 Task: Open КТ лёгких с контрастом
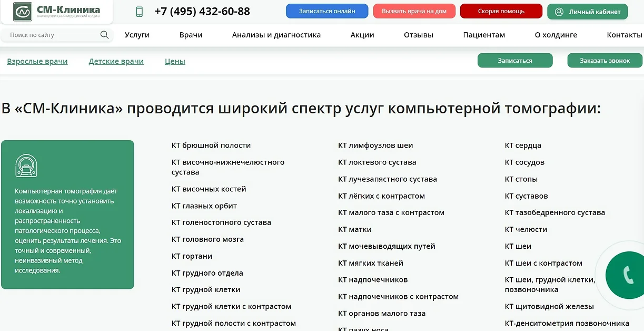(x=381, y=196)
